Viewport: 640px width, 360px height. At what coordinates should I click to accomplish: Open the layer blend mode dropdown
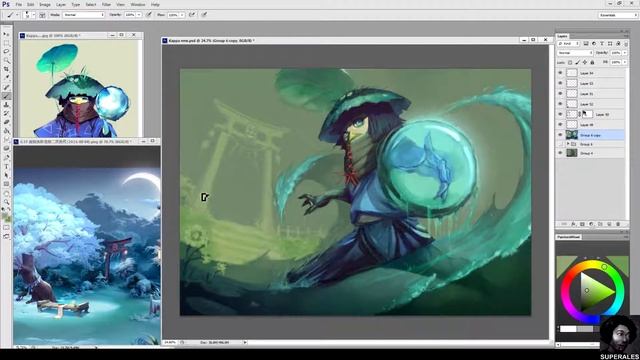tap(575, 53)
